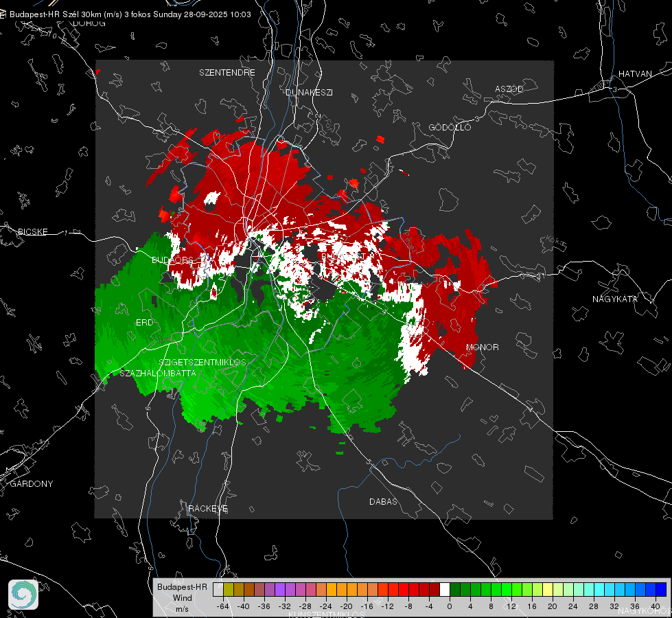The height and width of the screenshot is (618, 672).
Task: Click the olive swatch above -64
Action: [x=229, y=590]
